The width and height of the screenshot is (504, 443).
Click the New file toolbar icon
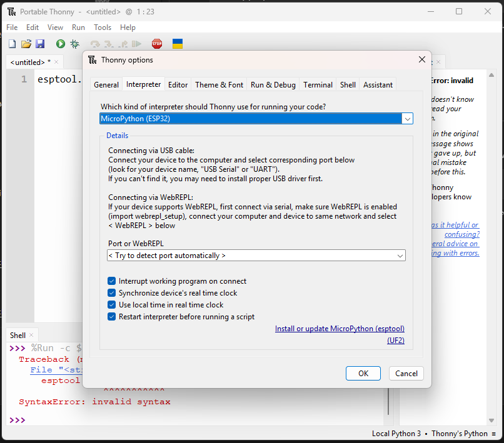pos(13,44)
